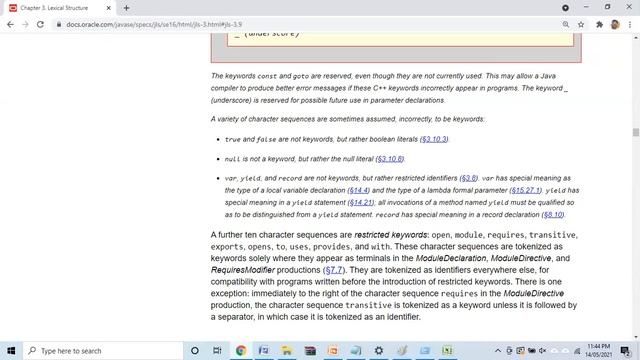This screenshot has width=640, height=360.
Task: Open the Chrome profile avatar
Action: (x=615, y=24)
